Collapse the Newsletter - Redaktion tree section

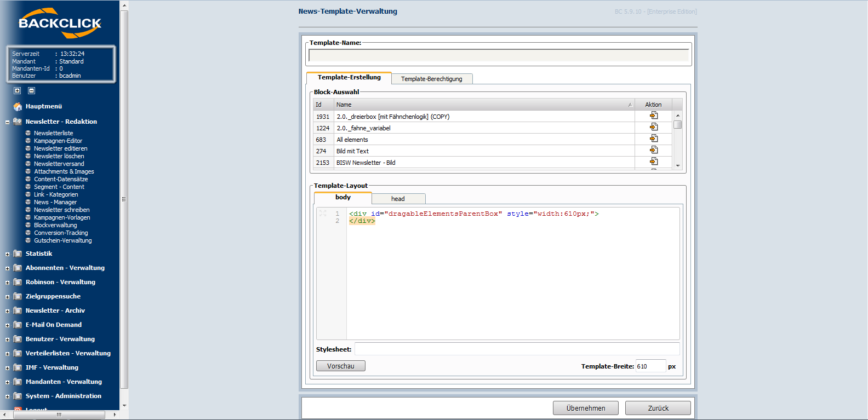pyautogui.click(x=7, y=122)
